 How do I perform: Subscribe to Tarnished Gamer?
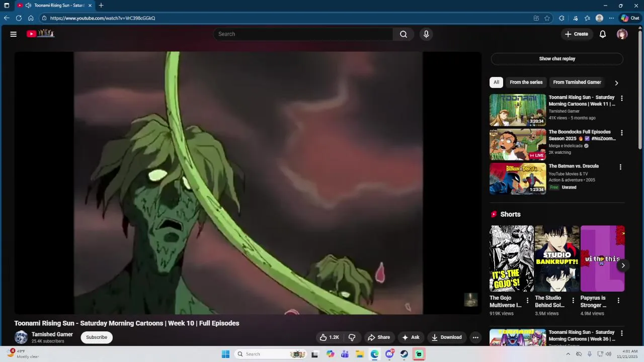point(97,337)
